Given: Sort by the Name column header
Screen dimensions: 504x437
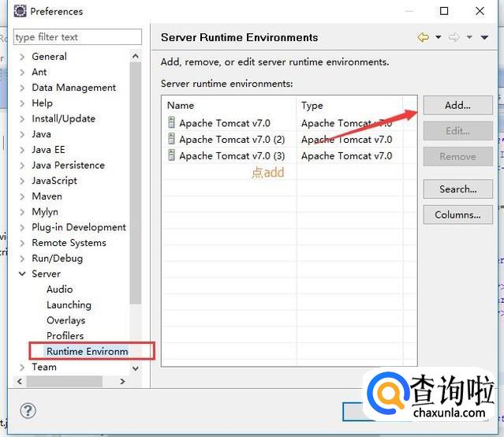Looking at the screenshot, I should [x=230, y=106].
